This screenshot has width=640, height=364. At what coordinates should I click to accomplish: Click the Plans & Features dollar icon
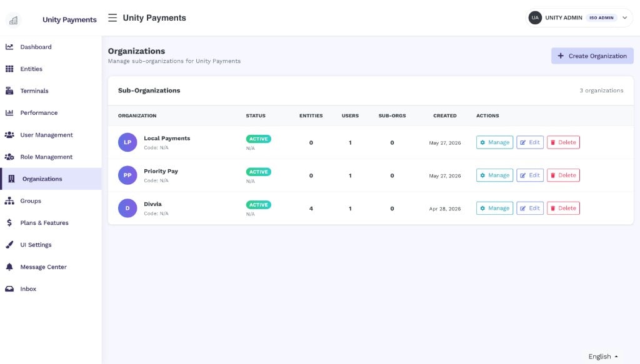click(9, 223)
